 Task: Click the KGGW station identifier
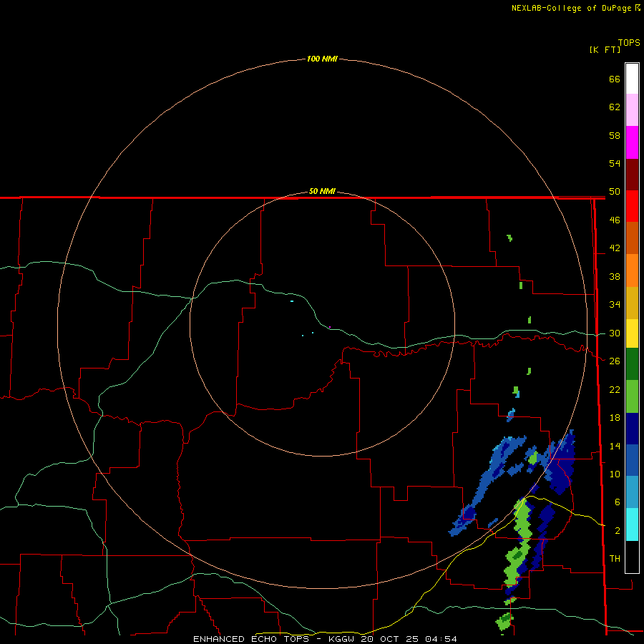[343, 639]
